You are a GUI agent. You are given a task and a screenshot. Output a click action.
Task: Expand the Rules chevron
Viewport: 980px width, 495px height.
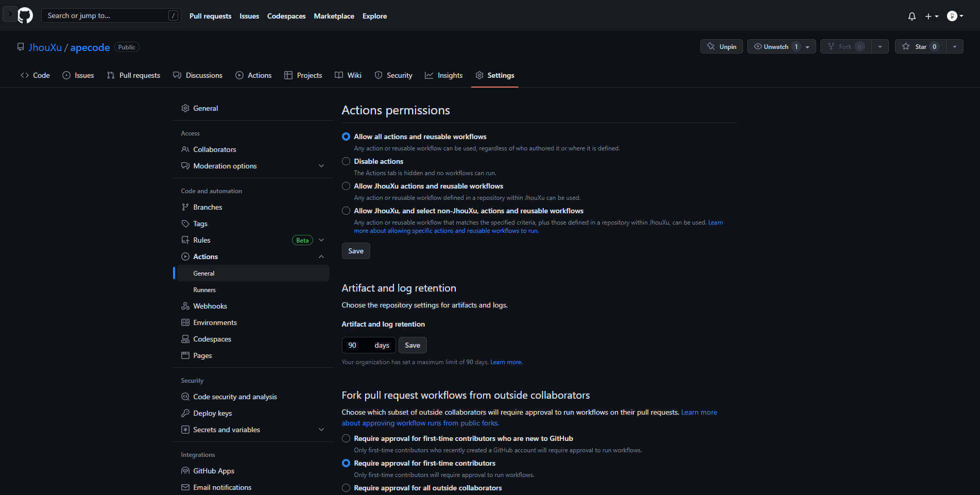tap(321, 240)
